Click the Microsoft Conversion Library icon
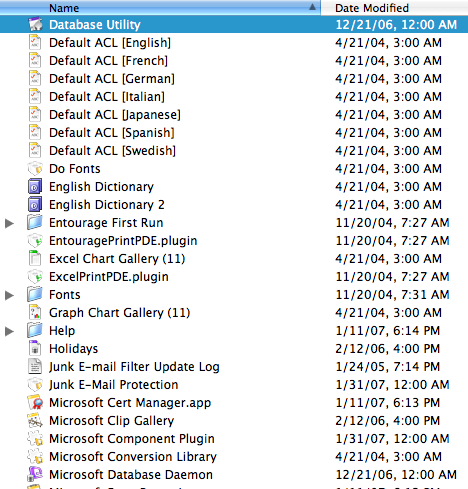468x489 pixels. coord(35,457)
